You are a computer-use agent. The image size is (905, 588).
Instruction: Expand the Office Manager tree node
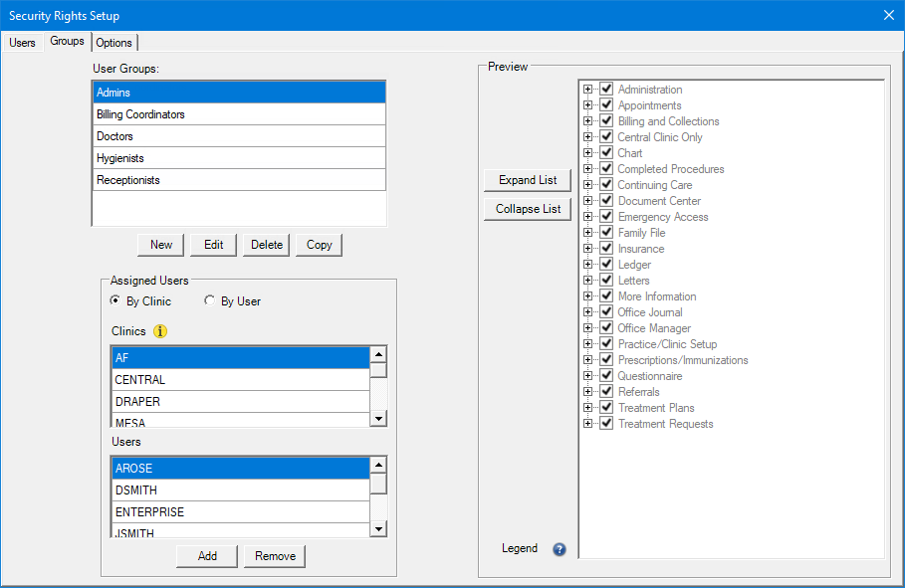[587, 328]
